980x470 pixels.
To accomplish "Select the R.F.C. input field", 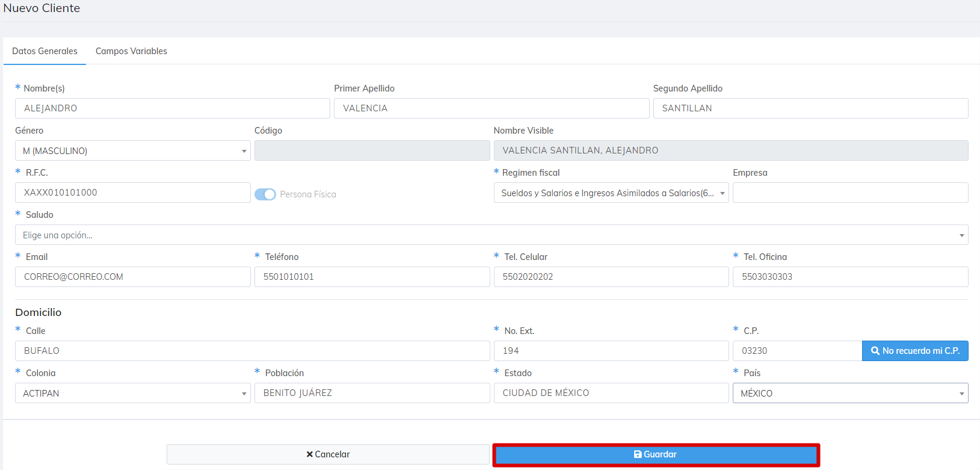I will [x=132, y=193].
